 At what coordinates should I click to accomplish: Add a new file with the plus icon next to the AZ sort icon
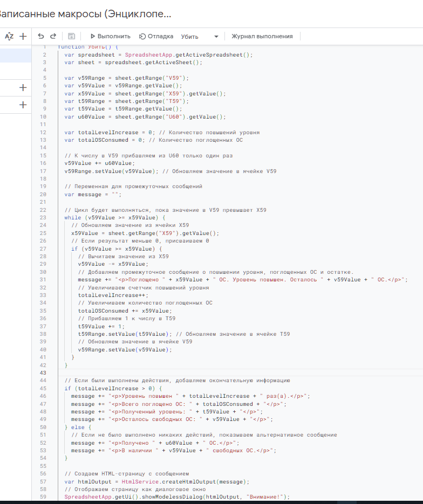click(x=23, y=37)
